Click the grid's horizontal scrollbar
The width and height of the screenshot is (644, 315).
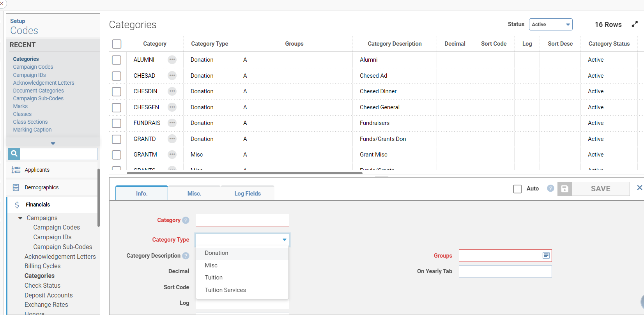click(244, 173)
